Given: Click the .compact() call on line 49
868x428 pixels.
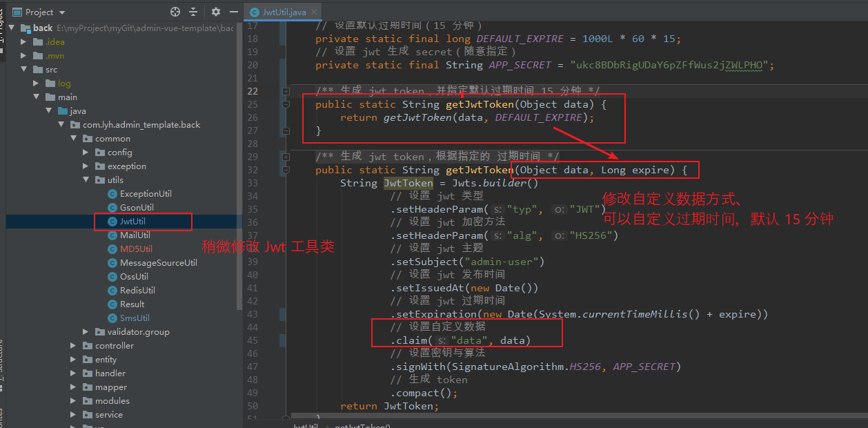Looking at the screenshot, I should coord(424,393).
